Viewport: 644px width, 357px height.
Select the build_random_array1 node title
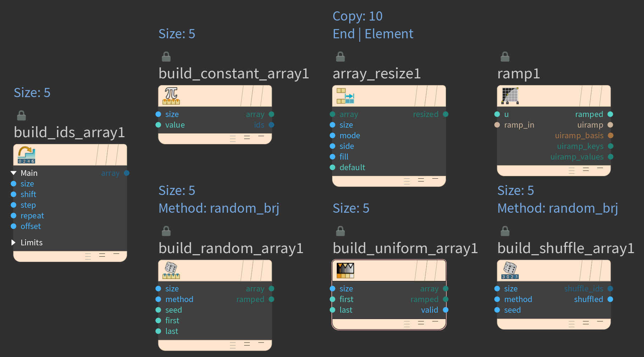[231, 248]
